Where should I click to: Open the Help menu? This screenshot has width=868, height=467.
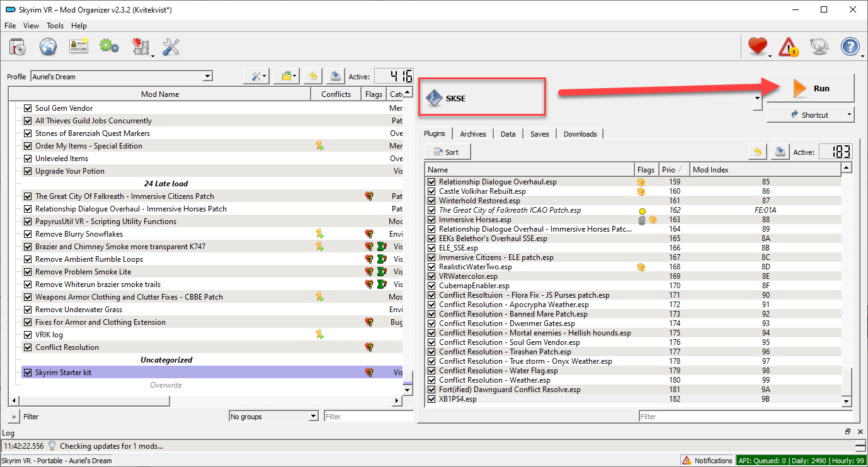pyautogui.click(x=79, y=26)
